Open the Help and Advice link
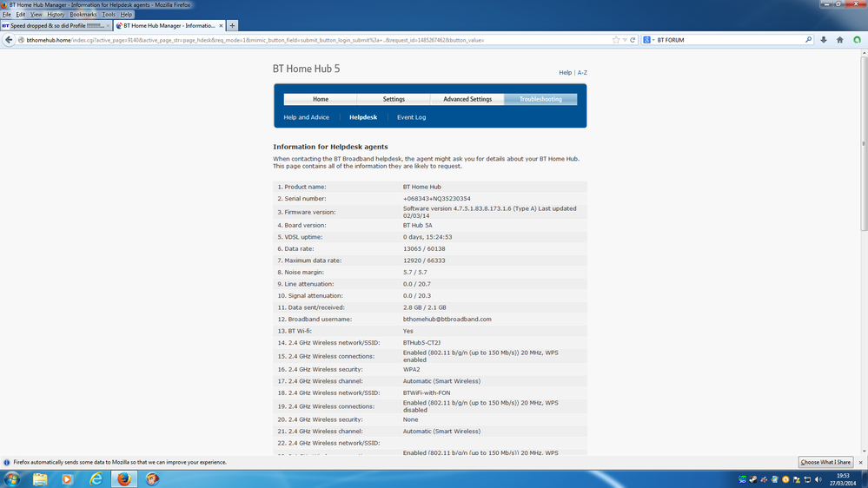Image resolution: width=868 pixels, height=488 pixels. 306,117
